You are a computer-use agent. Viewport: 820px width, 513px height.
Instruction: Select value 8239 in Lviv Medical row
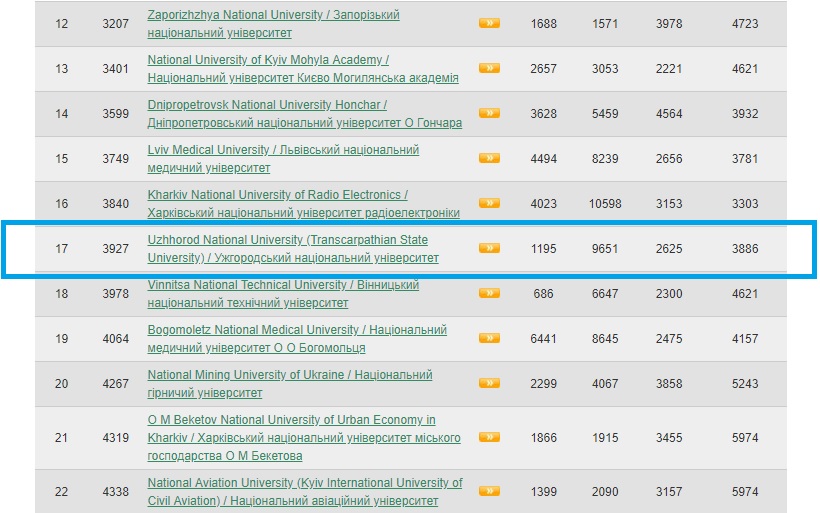605,159
